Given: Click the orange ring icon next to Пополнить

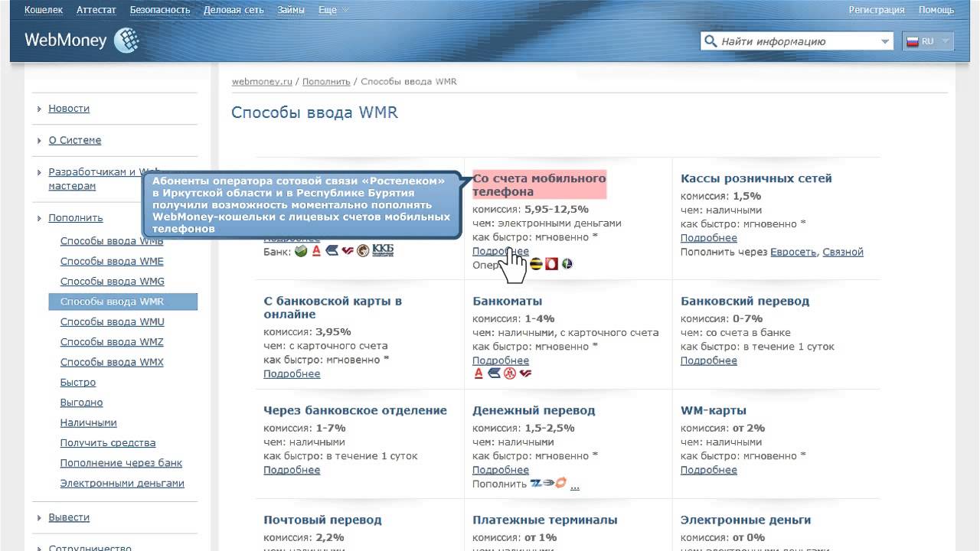Looking at the screenshot, I should [561, 483].
